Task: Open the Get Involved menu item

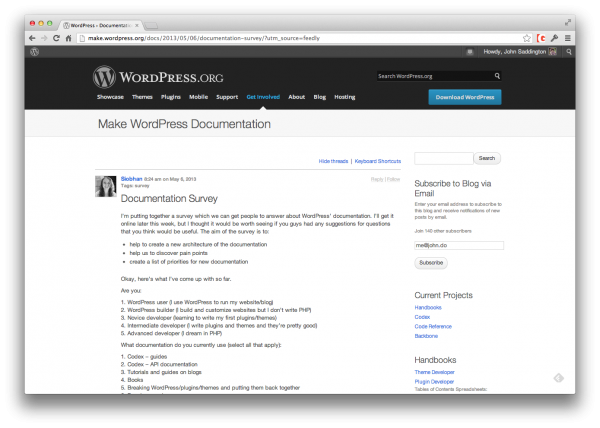Action: (x=263, y=97)
